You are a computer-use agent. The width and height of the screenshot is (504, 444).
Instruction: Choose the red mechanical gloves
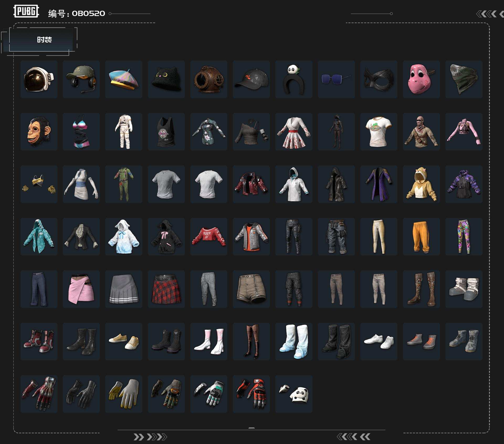coord(39,394)
